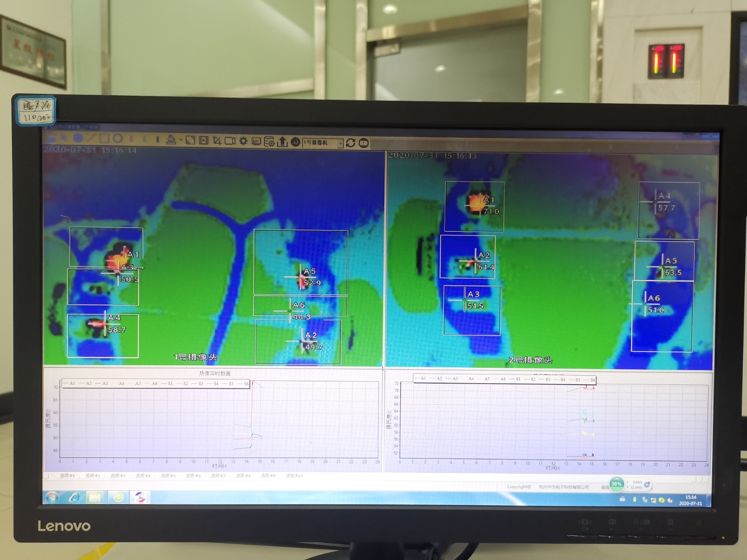The width and height of the screenshot is (747, 560).
Task: Expand the small arrow beside stamp tool
Action: coord(180,140)
